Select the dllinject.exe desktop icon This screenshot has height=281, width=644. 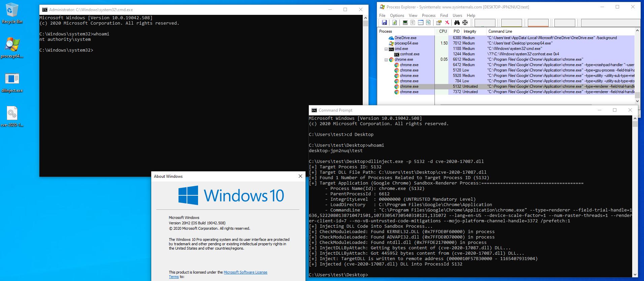(12, 82)
